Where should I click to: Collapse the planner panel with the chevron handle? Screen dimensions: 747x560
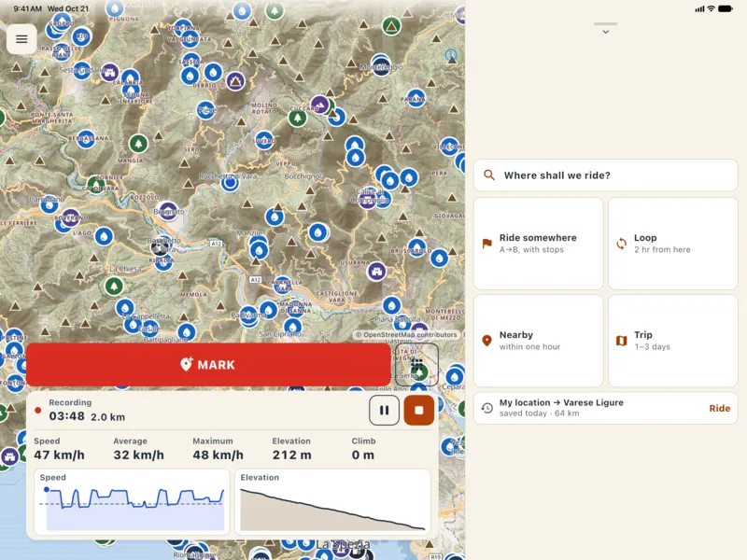point(605,28)
